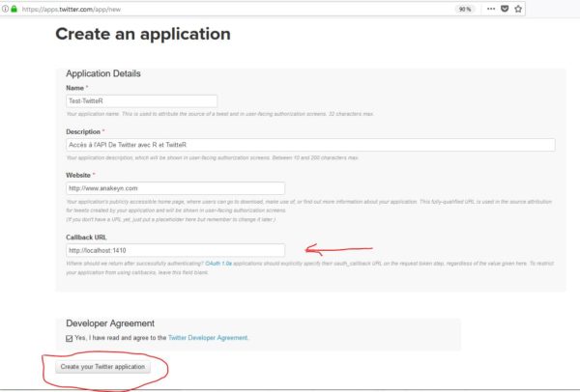Click the apps.twitter.com URL in address bar
The height and width of the screenshot is (392, 580).
72,10
